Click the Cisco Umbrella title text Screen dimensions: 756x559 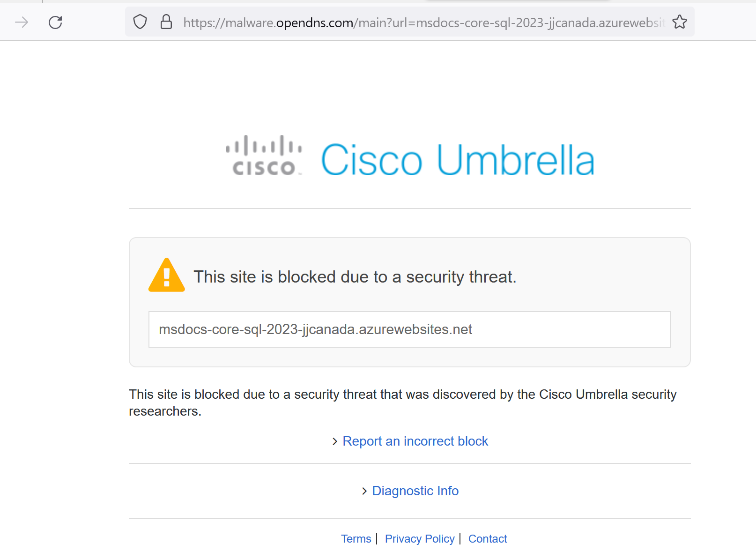point(458,160)
